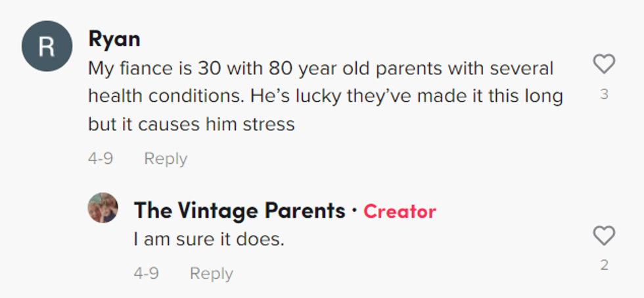Click the 4-9 date under Ryan's comment
This screenshot has width=644, height=298.
[101, 159]
